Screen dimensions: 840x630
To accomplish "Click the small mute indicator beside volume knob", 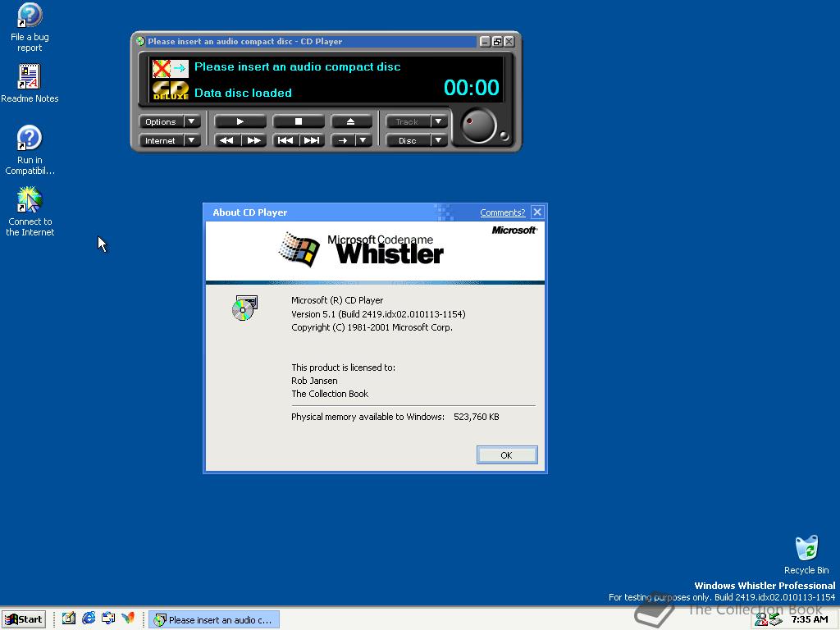I will (504, 136).
